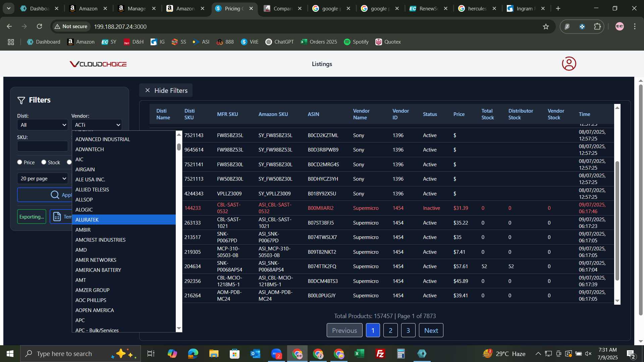Viewport: 644px width, 362px height.
Task: Go back with browser back arrow
Action: [x=9, y=26]
